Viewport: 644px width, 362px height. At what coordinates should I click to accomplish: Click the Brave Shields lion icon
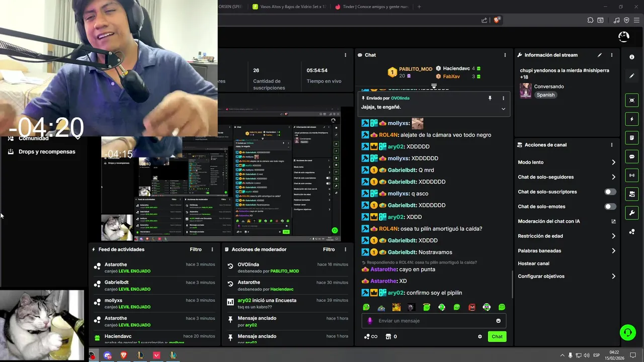coord(497,20)
